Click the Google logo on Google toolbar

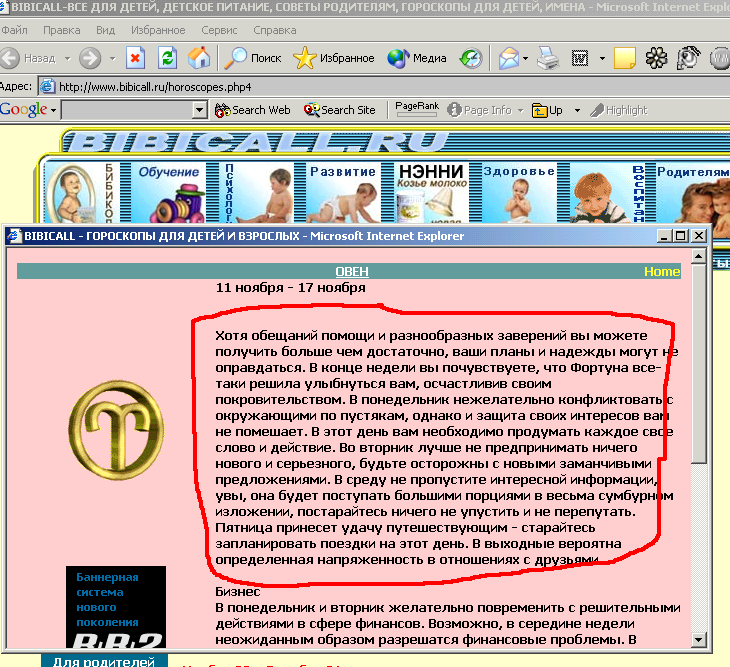(x=23, y=110)
